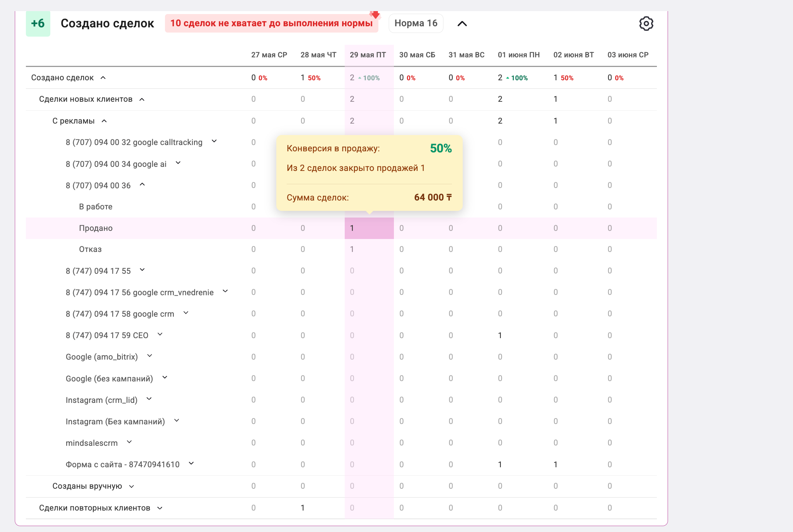The width and height of the screenshot is (793, 532).
Task: Click 0% indicator in 27 мая СР summary
Action: click(263, 78)
